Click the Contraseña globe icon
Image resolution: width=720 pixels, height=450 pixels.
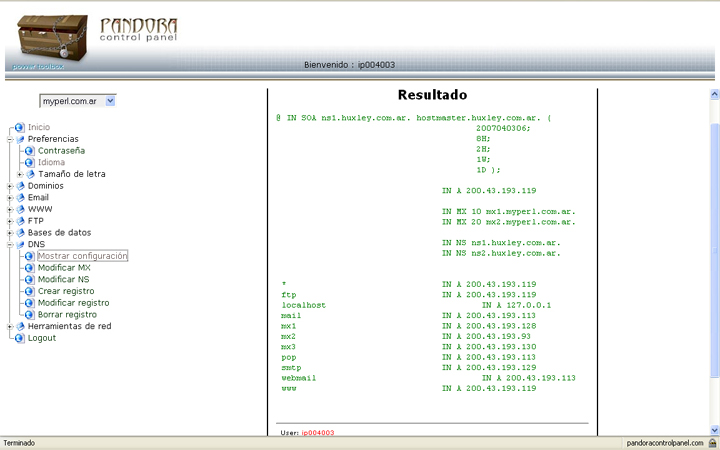pos(30,151)
